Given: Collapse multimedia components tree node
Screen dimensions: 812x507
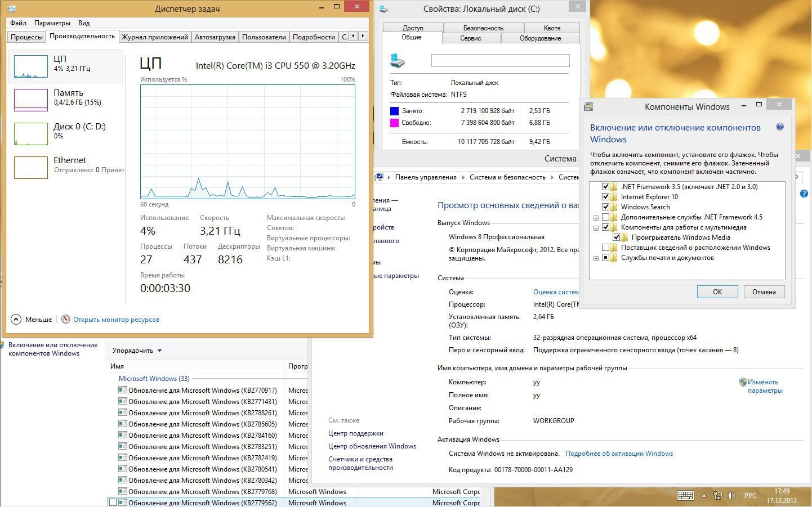Looking at the screenshot, I should click(596, 228).
